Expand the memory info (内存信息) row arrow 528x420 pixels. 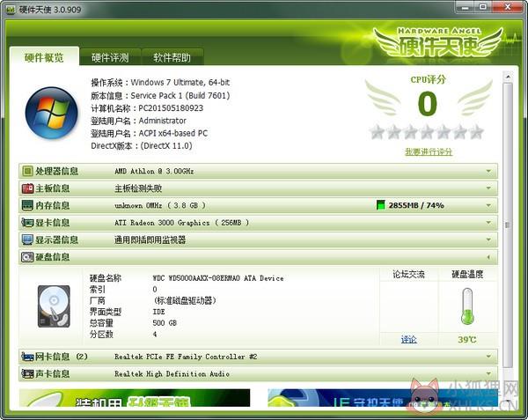488,205
